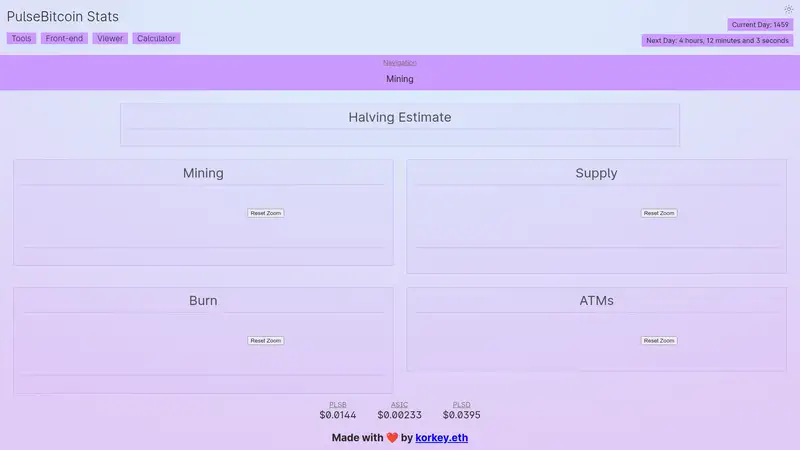Image resolution: width=800 pixels, height=450 pixels.
Task: Open the Calculator menu item
Action: tap(156, 38)
